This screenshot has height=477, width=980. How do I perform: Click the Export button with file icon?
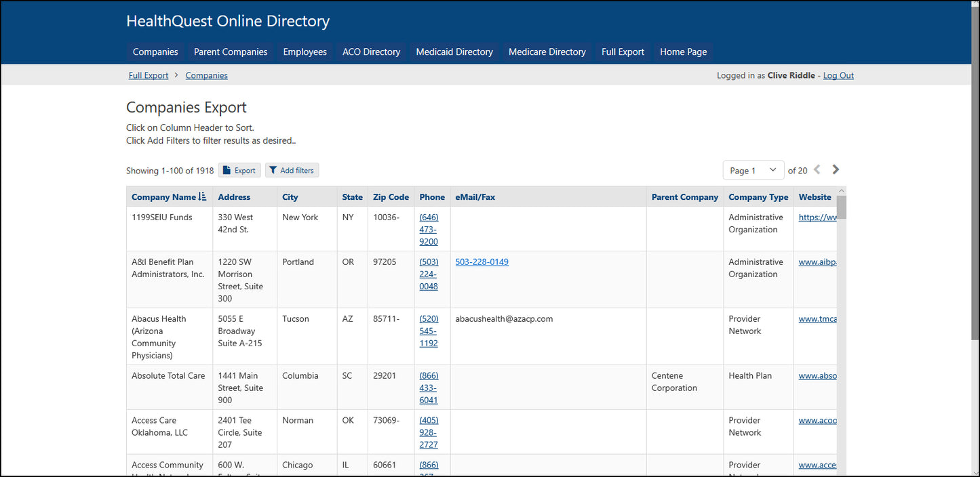[239, 171]
